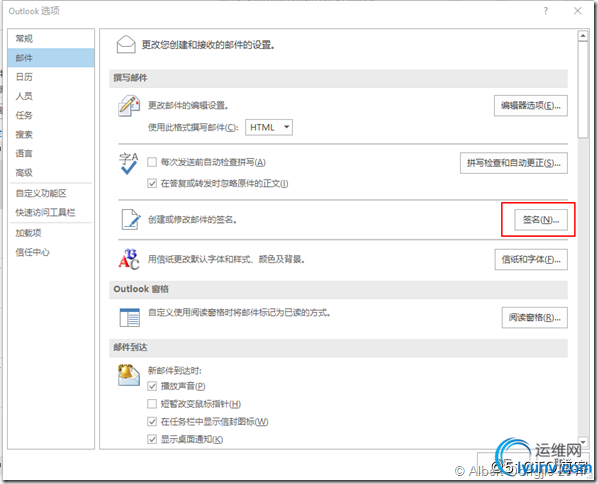Open 高级 options category
The height and width of the screenshot is (484, 598).
coord(51,172)
